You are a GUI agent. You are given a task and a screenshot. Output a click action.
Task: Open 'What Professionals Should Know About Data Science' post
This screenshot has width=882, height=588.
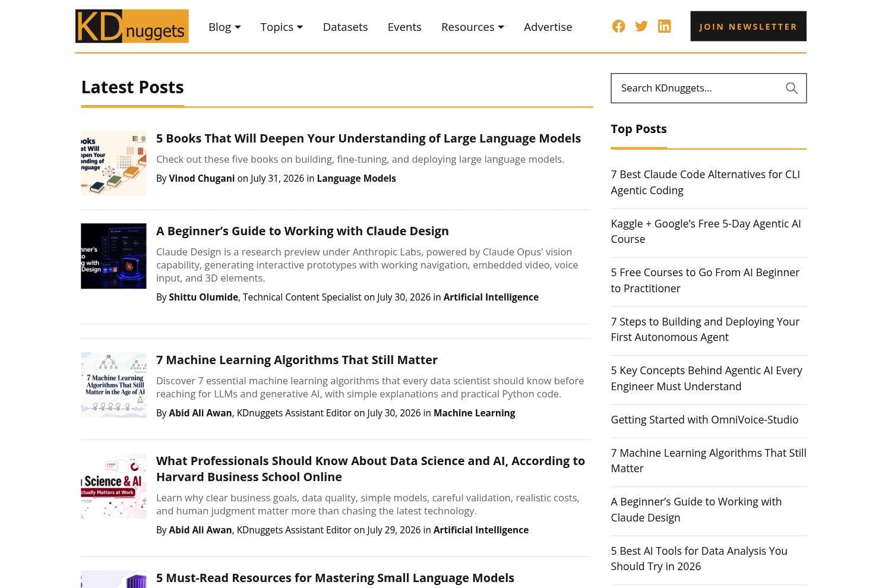click(x=371, y=469)
